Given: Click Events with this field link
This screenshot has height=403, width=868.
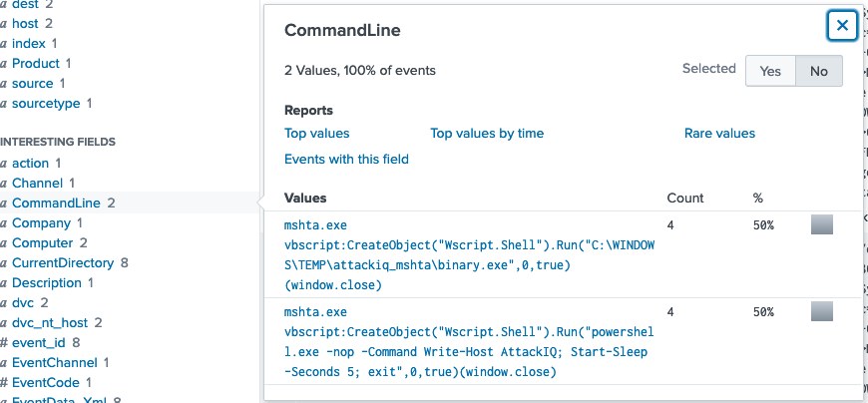Looking at the screenshot, I should pyautogui.click(x=346, y=159).
